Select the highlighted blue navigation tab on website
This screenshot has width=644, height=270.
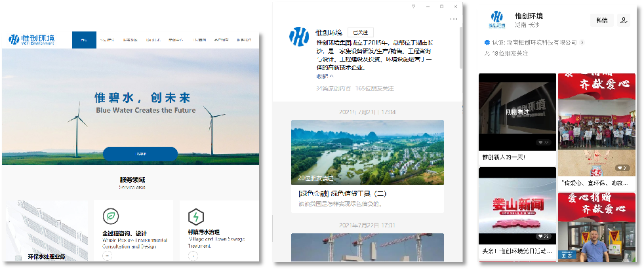point(84,40)
